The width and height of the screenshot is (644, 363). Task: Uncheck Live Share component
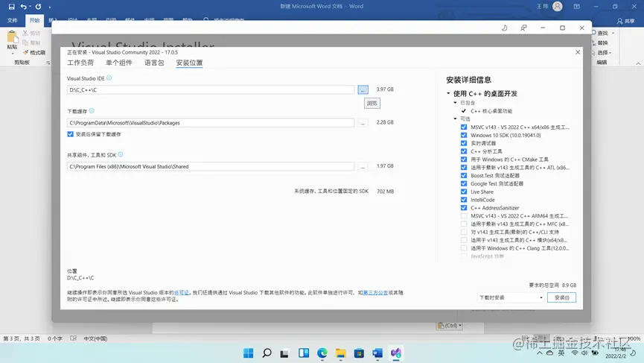[x=464, y=192]
